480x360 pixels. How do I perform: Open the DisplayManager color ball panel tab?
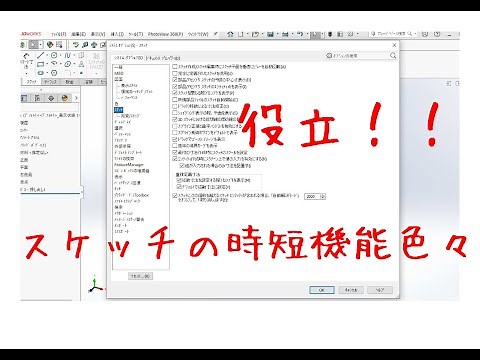pos(65,98)
